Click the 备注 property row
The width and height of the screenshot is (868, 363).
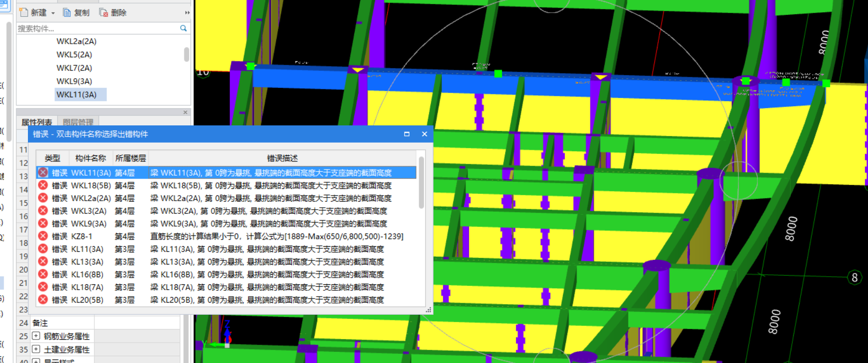(x=99, y=323)
